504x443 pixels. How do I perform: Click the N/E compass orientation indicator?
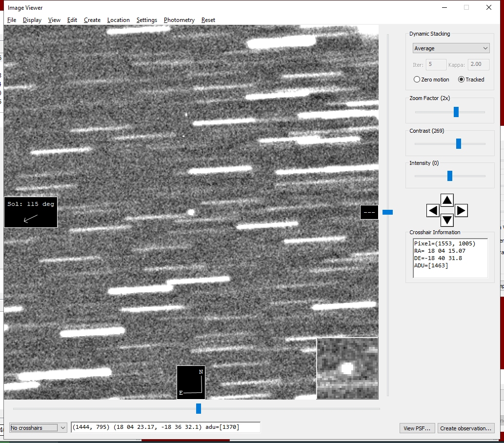[191, 383]
